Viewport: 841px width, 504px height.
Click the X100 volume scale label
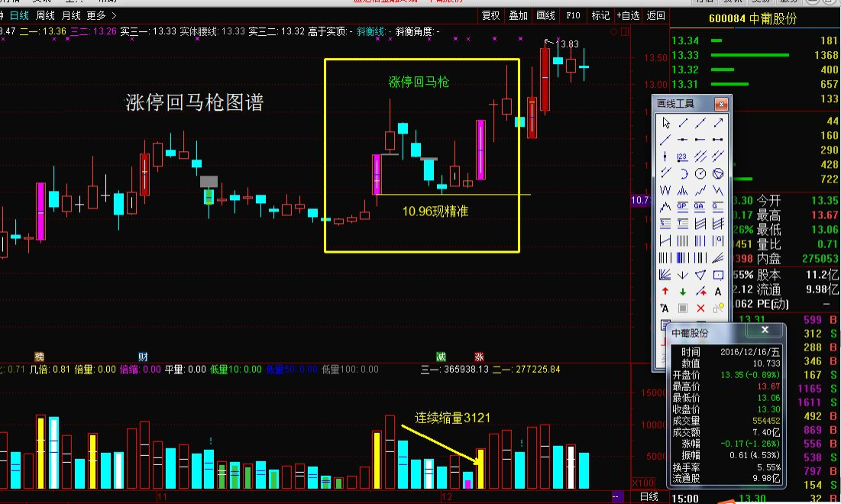(642, 483)
